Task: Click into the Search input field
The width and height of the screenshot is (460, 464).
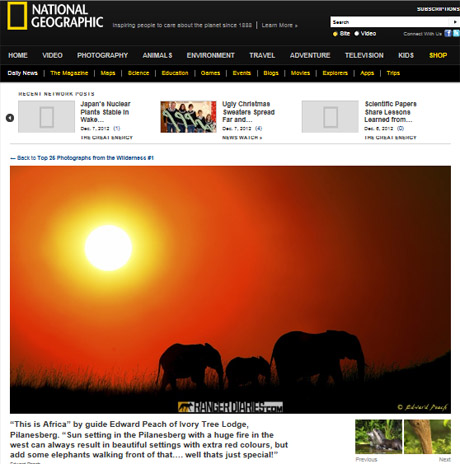Action: pos(390,22)
